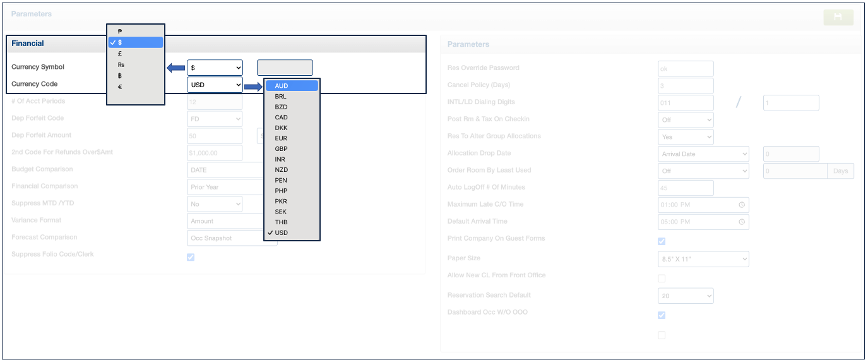Uncheck Print Company On Guest Forms
This screenshot has height=362, width=868.
point(662,241)
